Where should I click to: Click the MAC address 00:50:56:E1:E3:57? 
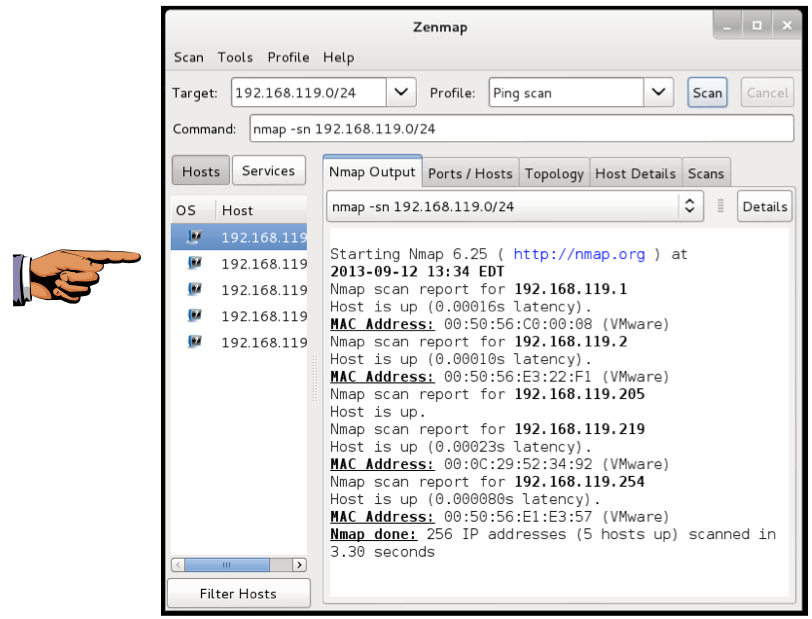pos(518,516)
